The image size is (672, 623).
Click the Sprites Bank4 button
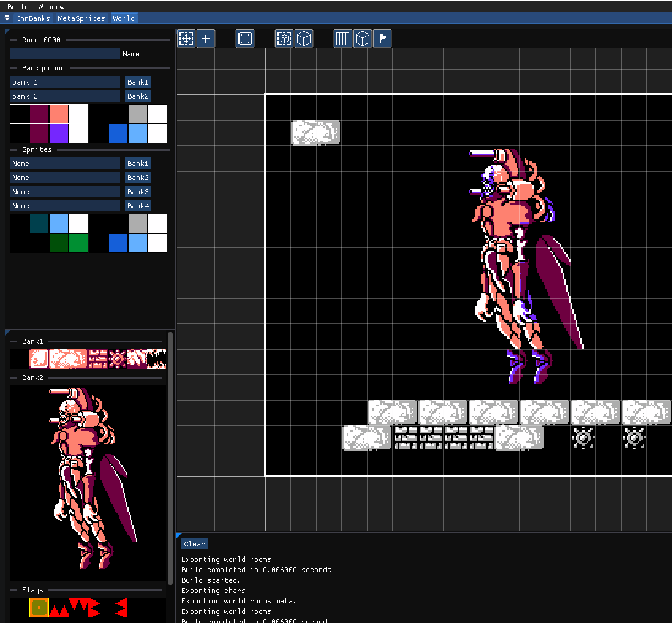coord(138,206)
